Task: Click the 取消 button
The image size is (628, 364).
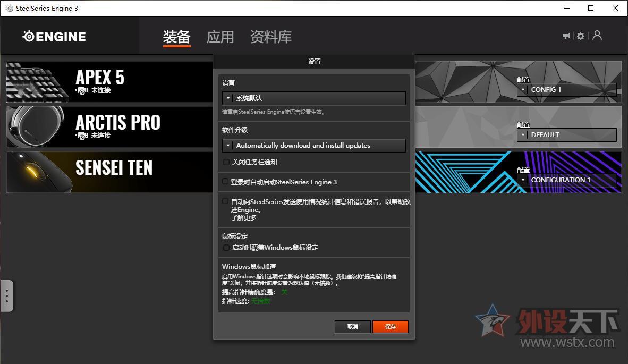Action: (352, 327)
